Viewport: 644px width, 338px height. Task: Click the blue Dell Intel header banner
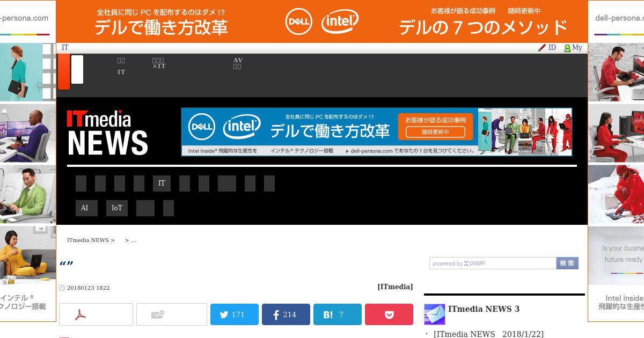[x=376, y=132]
